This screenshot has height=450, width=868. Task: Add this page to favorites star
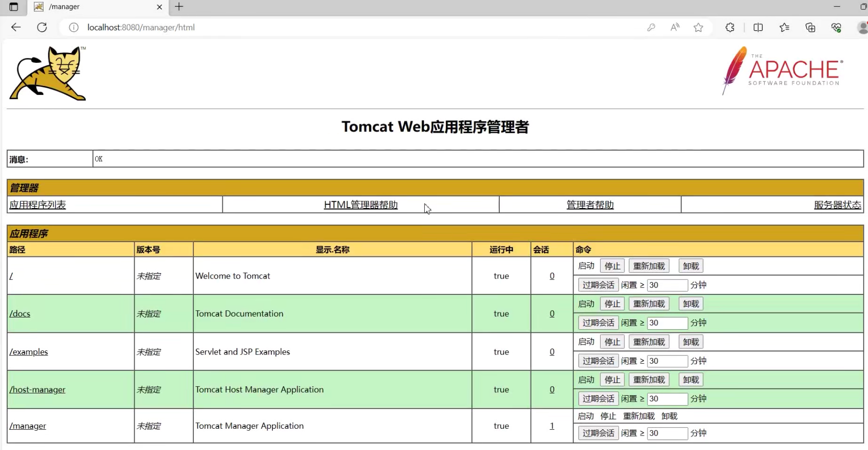coord(699,28)
